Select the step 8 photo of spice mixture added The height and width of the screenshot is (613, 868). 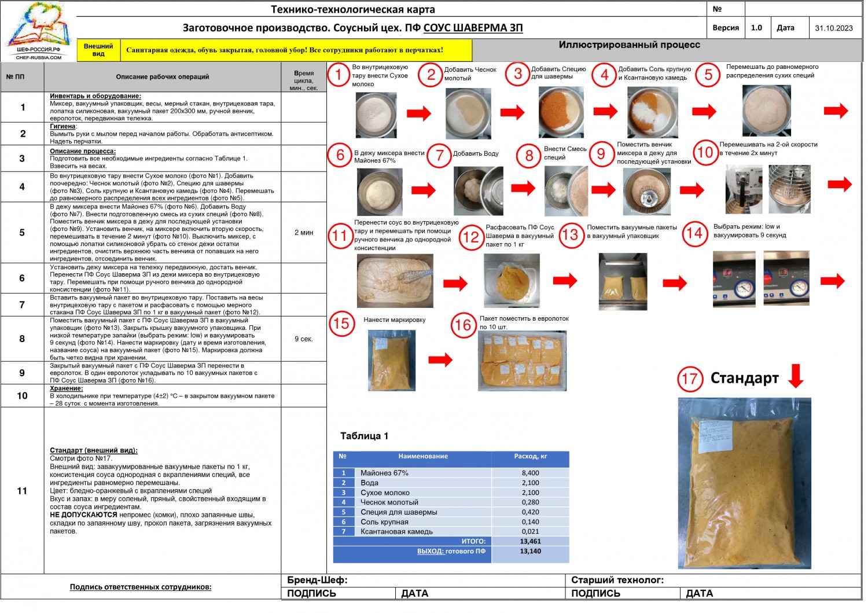(567, 190)
